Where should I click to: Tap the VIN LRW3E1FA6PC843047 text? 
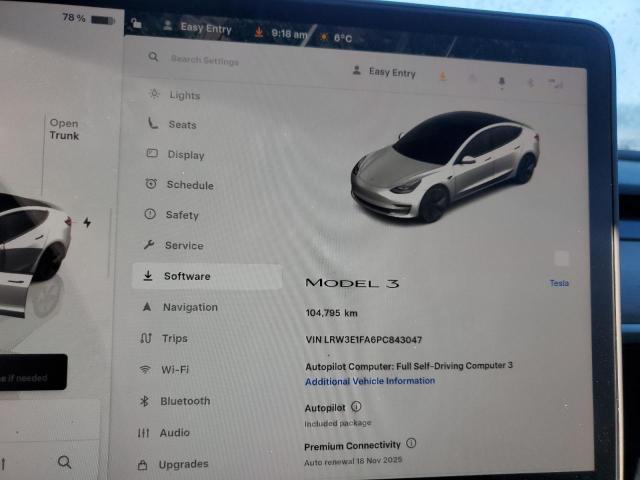364,340
